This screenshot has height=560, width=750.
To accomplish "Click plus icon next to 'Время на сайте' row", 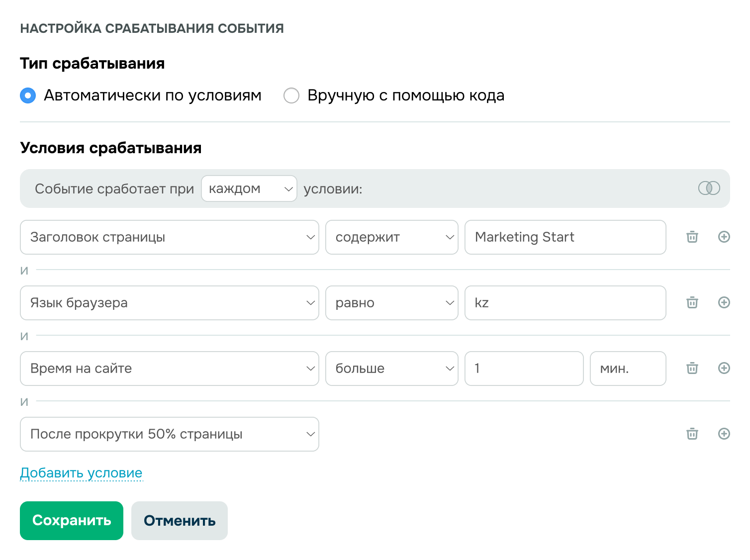I will click(x=724, y=369).
